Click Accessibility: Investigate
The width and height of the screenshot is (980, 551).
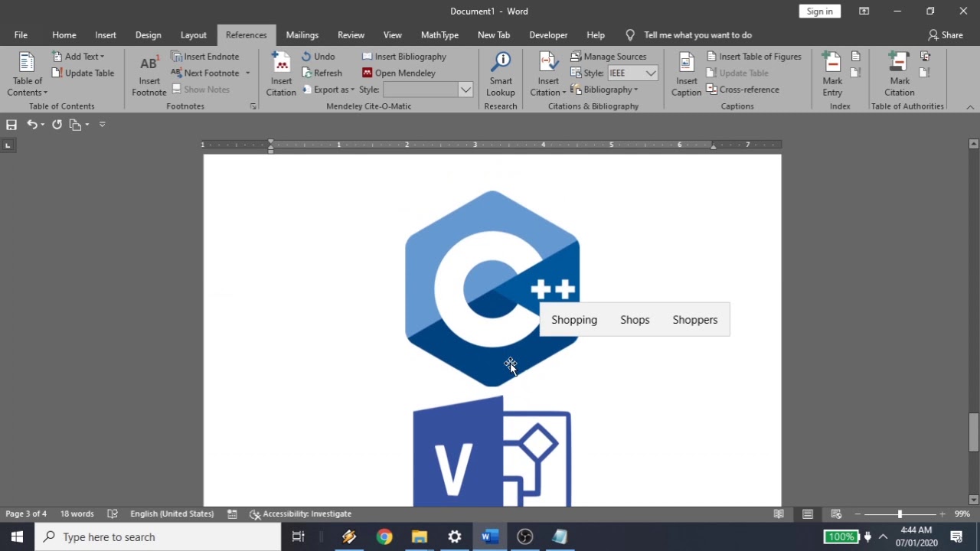[300, 514]
